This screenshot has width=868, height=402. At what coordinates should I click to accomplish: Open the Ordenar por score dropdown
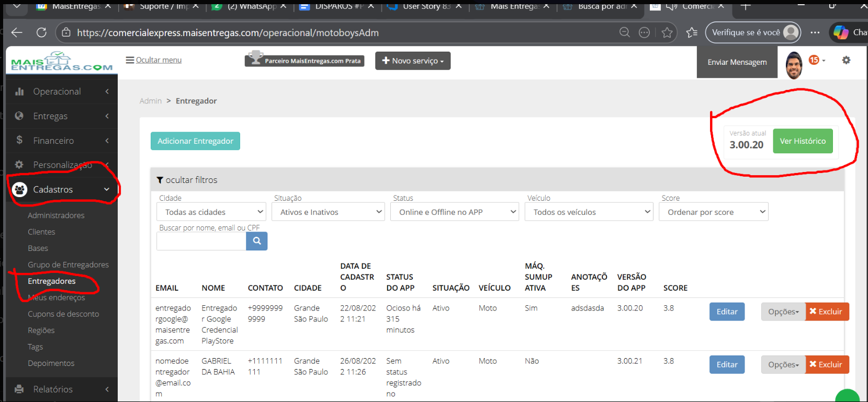click(x=714, y=212)
